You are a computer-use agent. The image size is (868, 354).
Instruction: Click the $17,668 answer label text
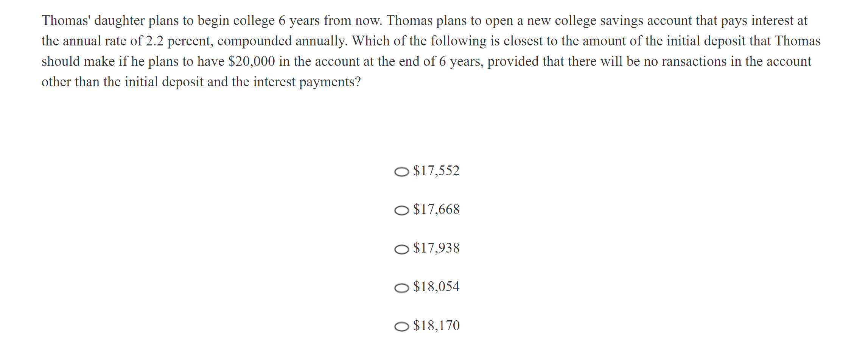(x=436, y=209)
